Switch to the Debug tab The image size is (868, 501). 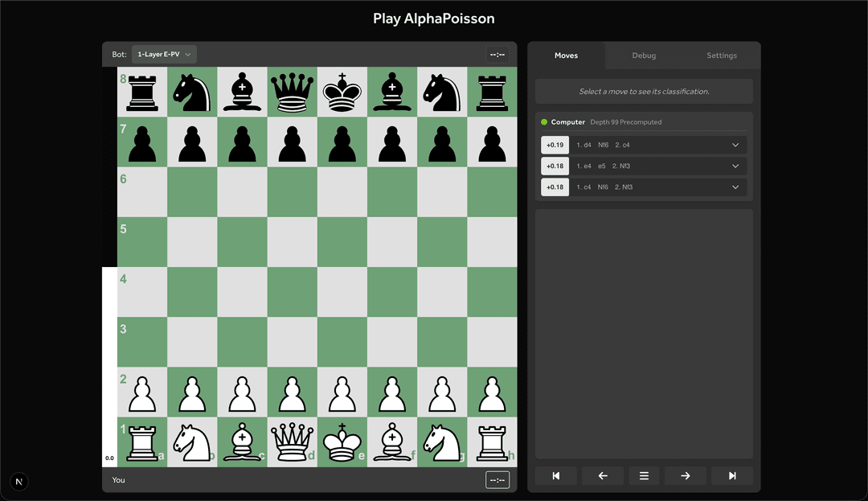(x=644, y=55)
